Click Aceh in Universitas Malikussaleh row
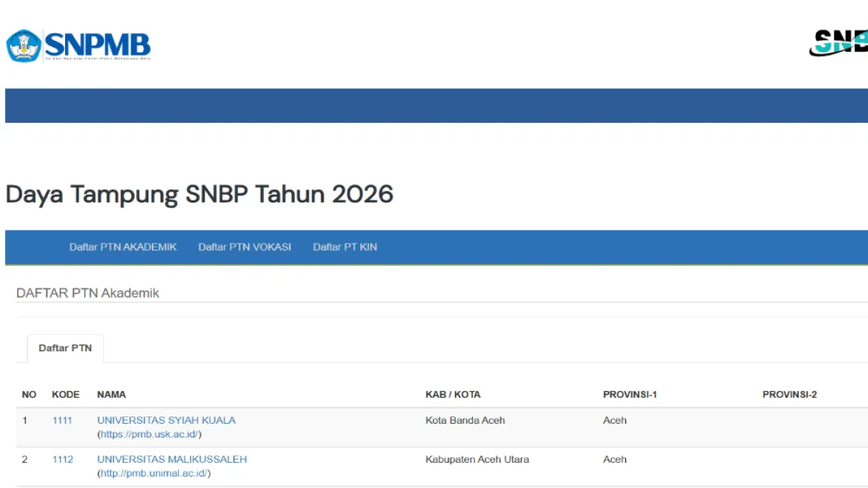This screenshot has height=488, width=868. 615,459
